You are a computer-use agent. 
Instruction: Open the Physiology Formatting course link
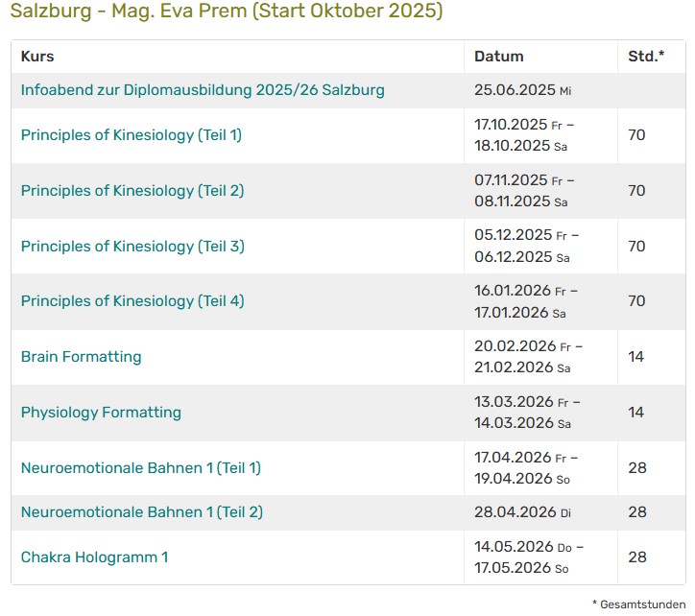101,413
